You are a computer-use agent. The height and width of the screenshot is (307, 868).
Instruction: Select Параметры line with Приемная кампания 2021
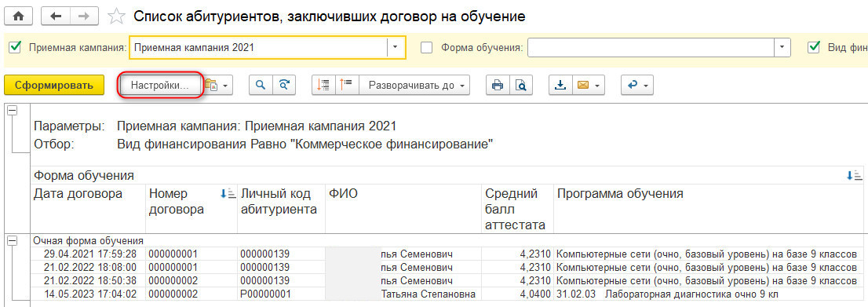(215, 126)
